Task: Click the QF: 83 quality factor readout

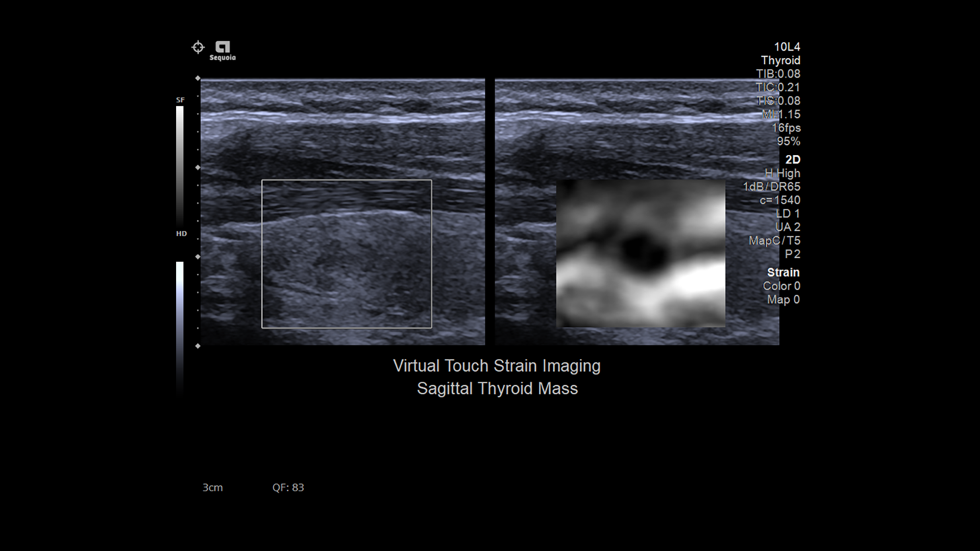Action: 288,488
